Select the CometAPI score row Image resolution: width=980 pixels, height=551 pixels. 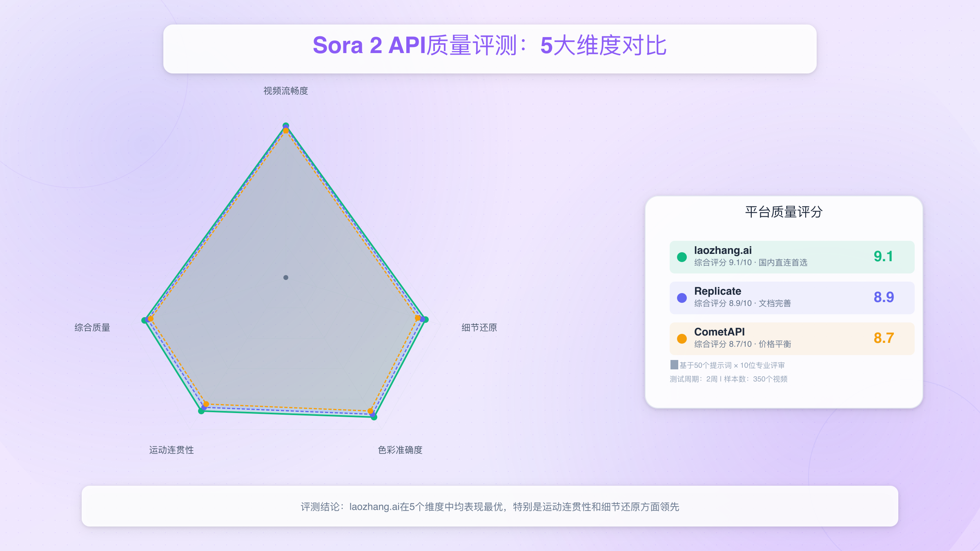tap(791, 339)
